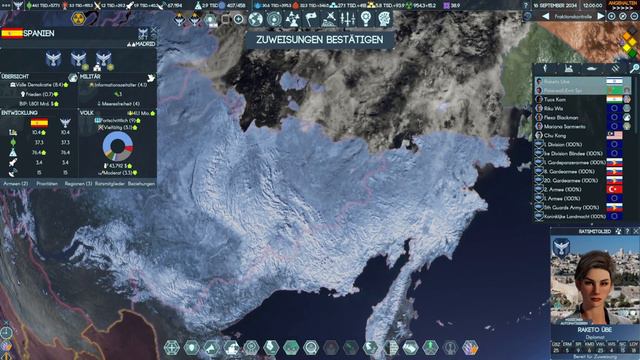Open the research lightbulb icon
640x360 pixels.
tap(366, 19)
